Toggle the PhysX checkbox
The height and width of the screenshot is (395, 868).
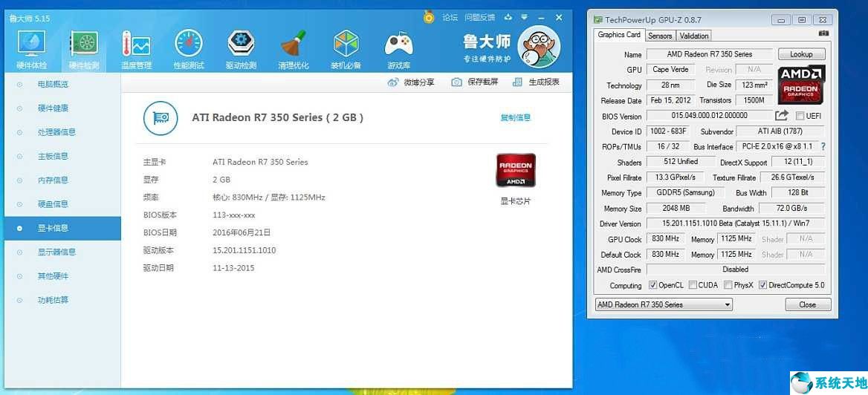728,285
